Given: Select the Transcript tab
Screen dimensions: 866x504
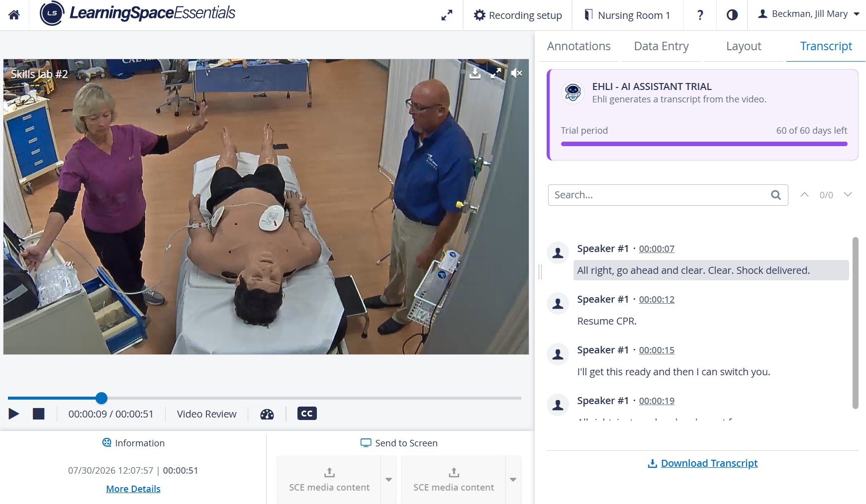Looking at the screenshot, I should coord(826,46).
